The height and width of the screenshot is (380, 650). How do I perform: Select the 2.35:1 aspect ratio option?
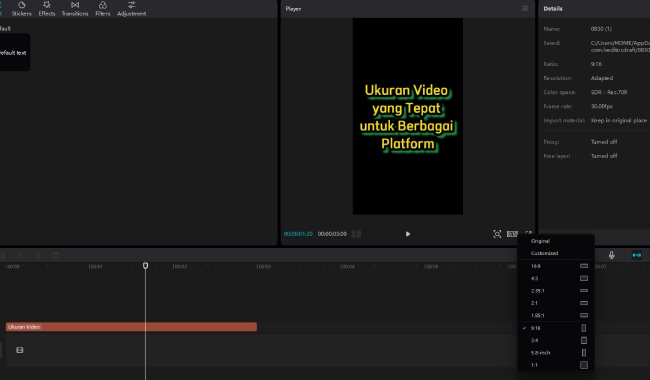coord(556,291)
